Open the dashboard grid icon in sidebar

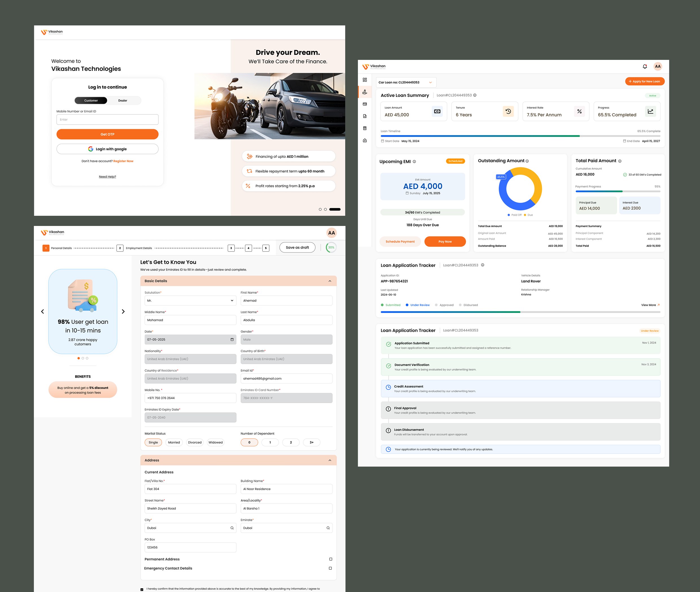point(365,80)
